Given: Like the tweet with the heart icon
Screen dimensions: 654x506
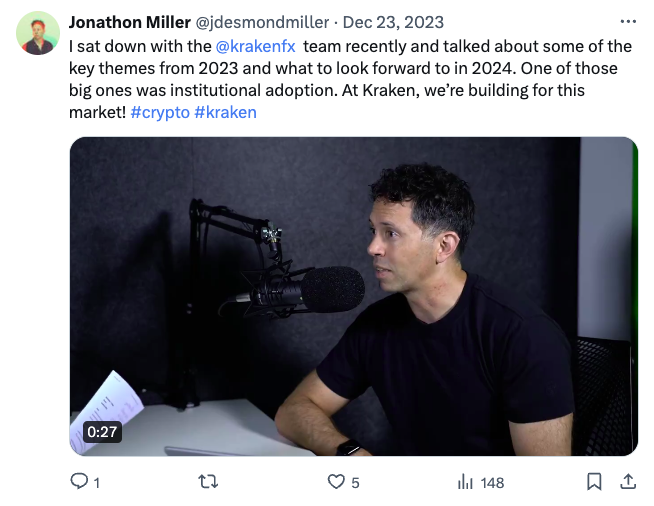Looking at the screenshot, I should pos(336,482).
